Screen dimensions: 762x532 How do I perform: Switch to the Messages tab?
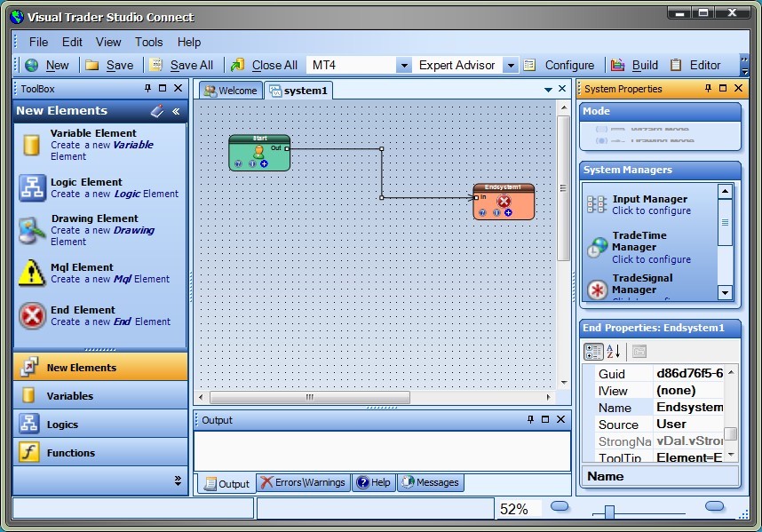(x=431, y=482)
